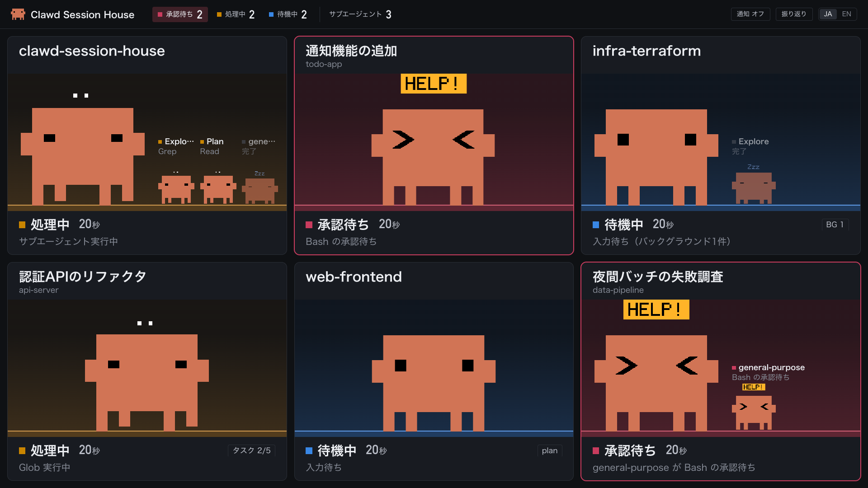Select the Explo… Grep subagent crab
The width and height of the screenshot is (868, 488).
click(x=176, y=189)
